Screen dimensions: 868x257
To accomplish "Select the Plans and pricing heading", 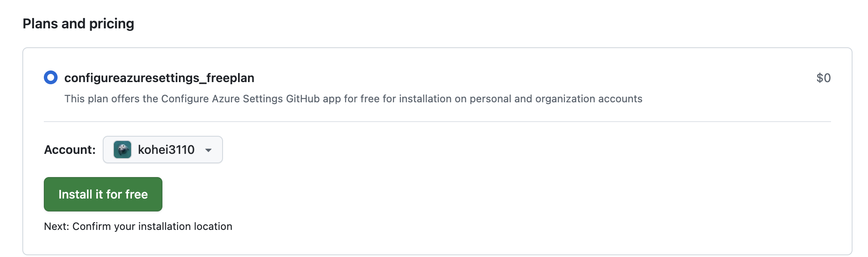I will pos(78,23).
